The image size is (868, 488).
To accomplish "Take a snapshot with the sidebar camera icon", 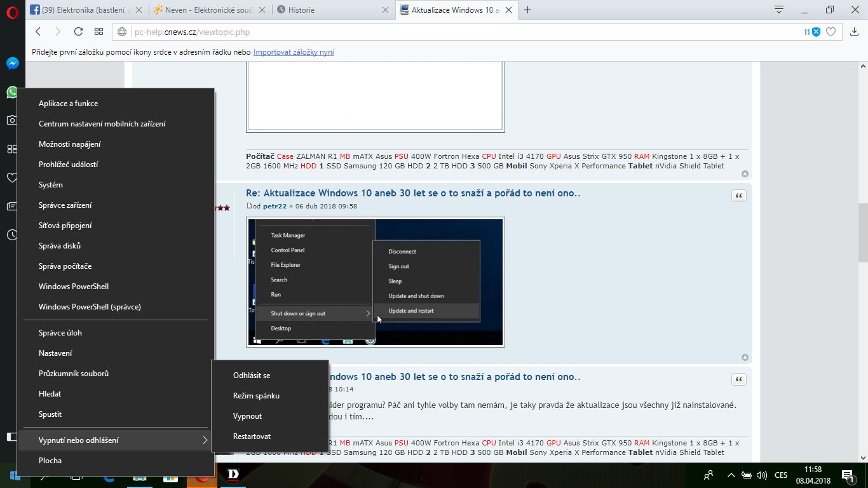I will point(12,120).
